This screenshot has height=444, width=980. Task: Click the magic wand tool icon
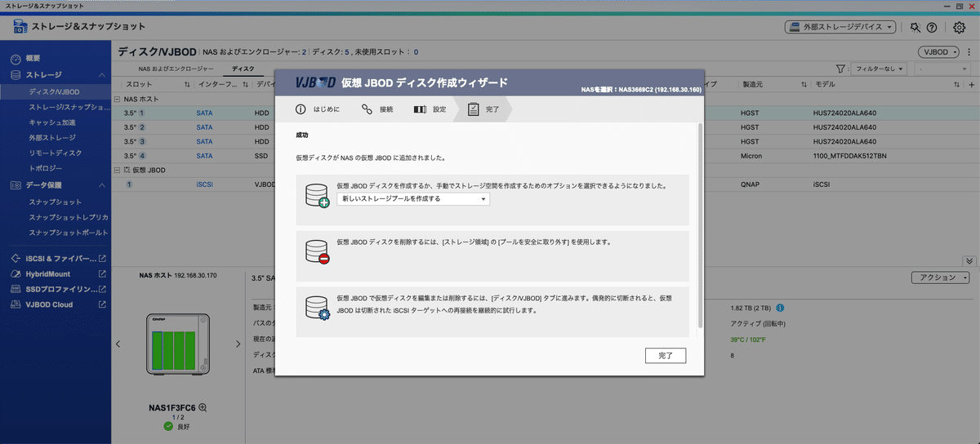click(916, 27)
